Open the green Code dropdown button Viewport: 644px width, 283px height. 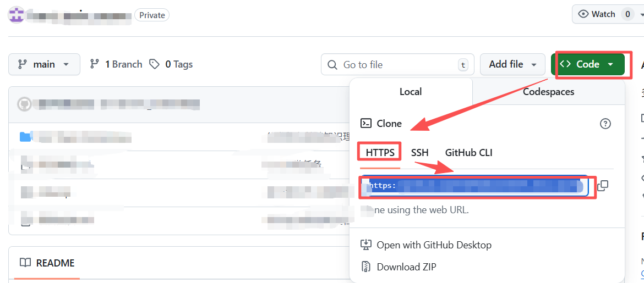point(588,64)
